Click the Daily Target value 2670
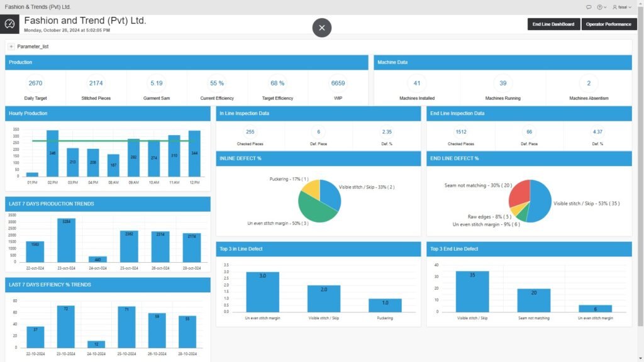 point(36,83)
